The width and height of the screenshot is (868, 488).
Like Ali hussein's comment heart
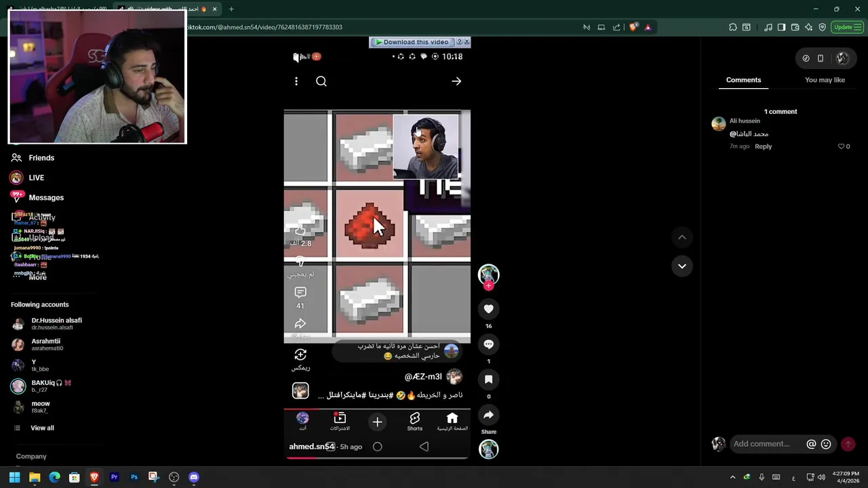point(841,146)
